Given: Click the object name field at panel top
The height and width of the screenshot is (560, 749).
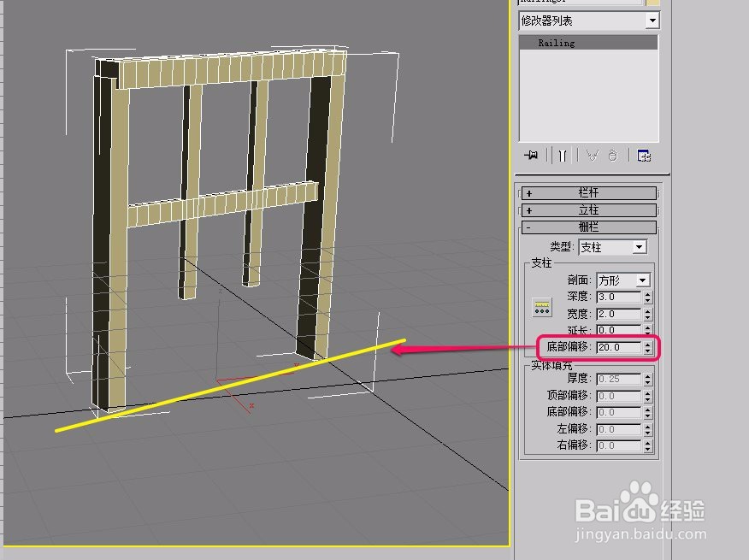Looking at the screenshot, I should pyautogui.click(x=581, y=3).
